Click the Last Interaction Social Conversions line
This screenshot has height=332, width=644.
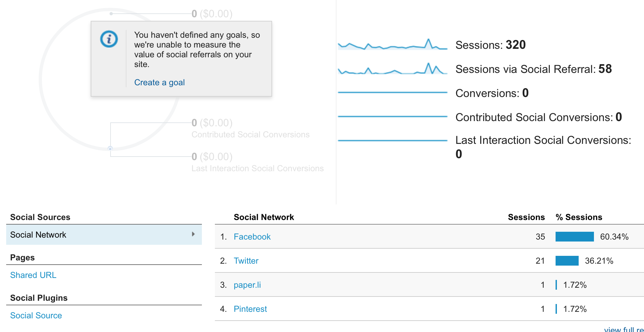[393, 141]
